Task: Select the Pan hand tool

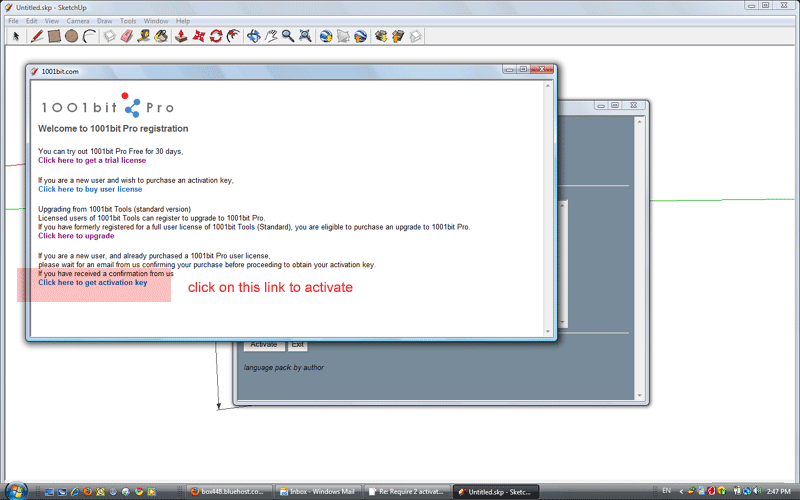Action: [x=271, y=36]
